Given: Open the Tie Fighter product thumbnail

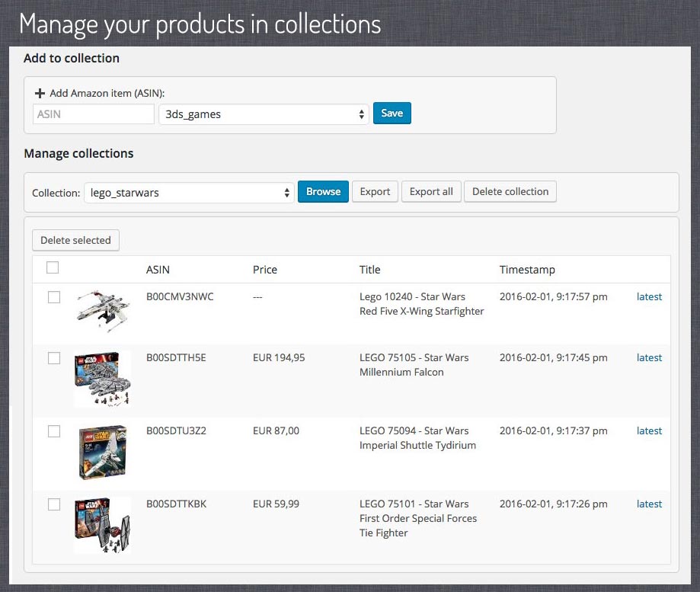Looking at the screenshot, I should [x=103, y=525].
